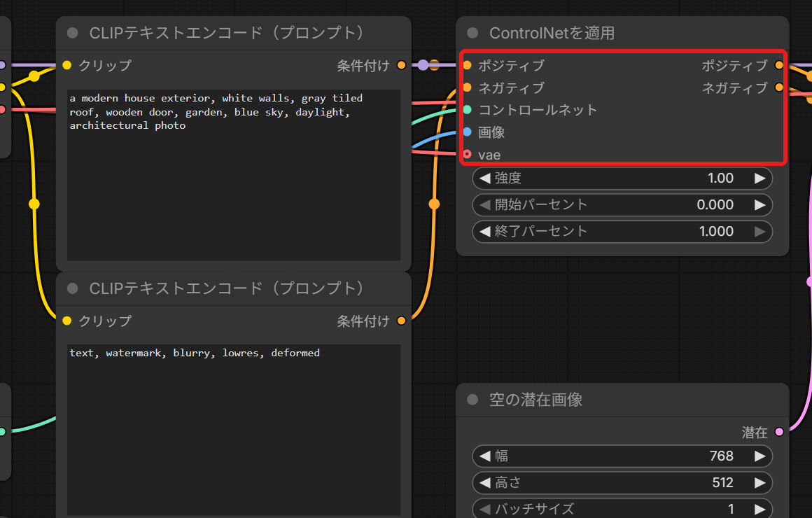Click the 強度 value 1.00
The height and width of the screenshot is (518, 812).
pyautogui.click(x=720, y=178)
